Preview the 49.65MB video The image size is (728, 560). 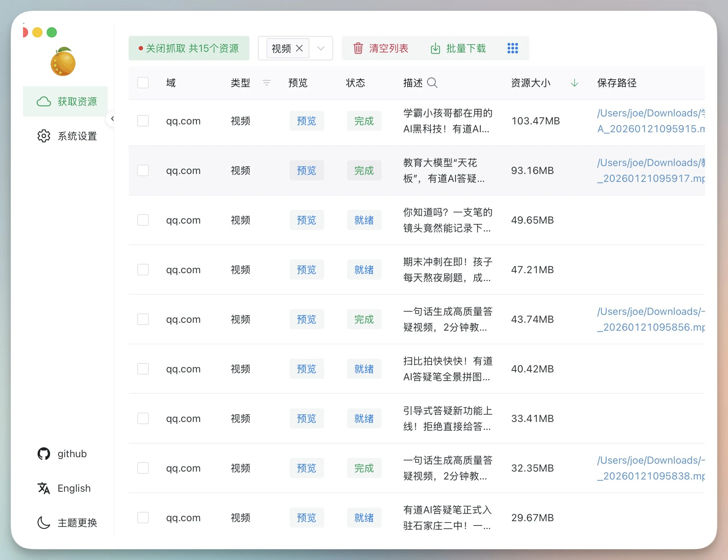(307, 220)
